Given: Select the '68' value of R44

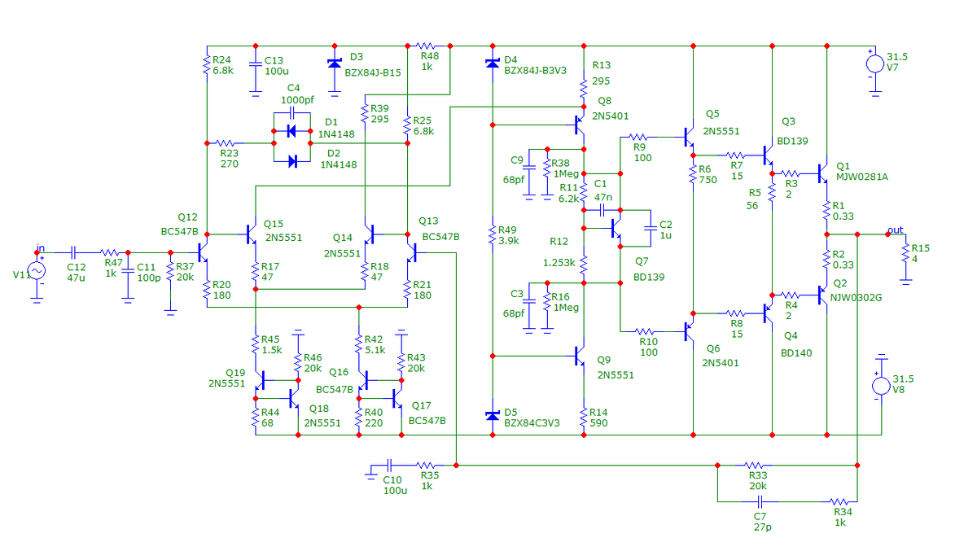Looking at the screenshot, I should 268,423.
